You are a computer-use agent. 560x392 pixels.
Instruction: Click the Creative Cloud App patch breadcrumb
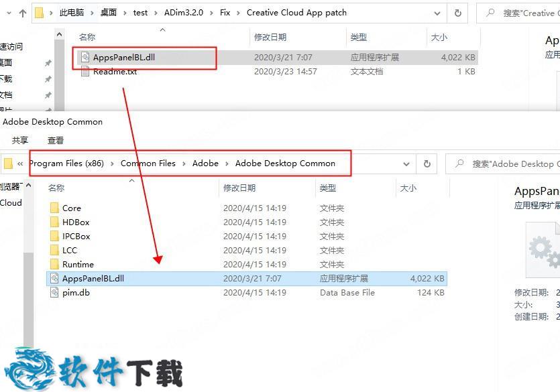[x=296, y=13]
